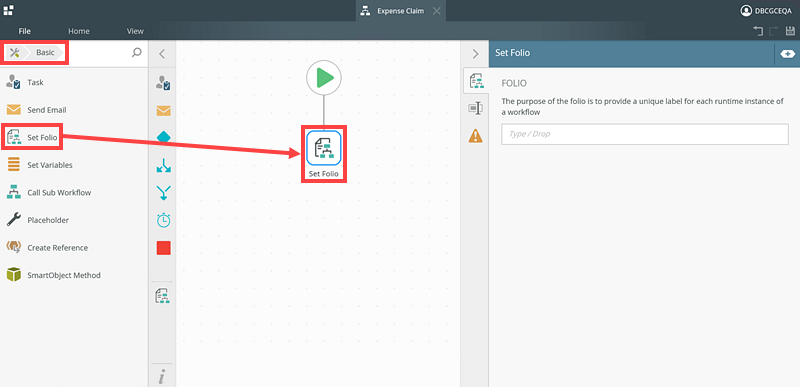Viewport: 800px width, 387px height.
Task: Open the Properties tab with text cursor icon
Action: [x=476, y=108]
